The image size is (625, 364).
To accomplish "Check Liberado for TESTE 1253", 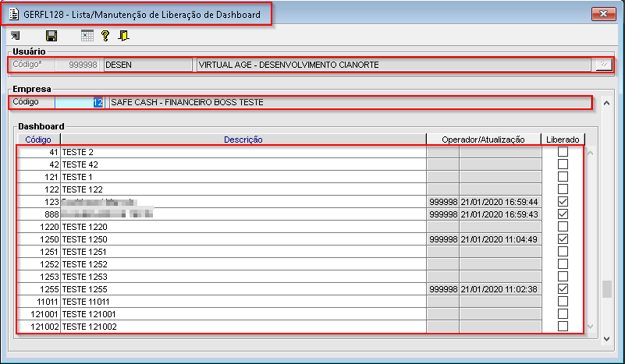I will coord(563,277).
